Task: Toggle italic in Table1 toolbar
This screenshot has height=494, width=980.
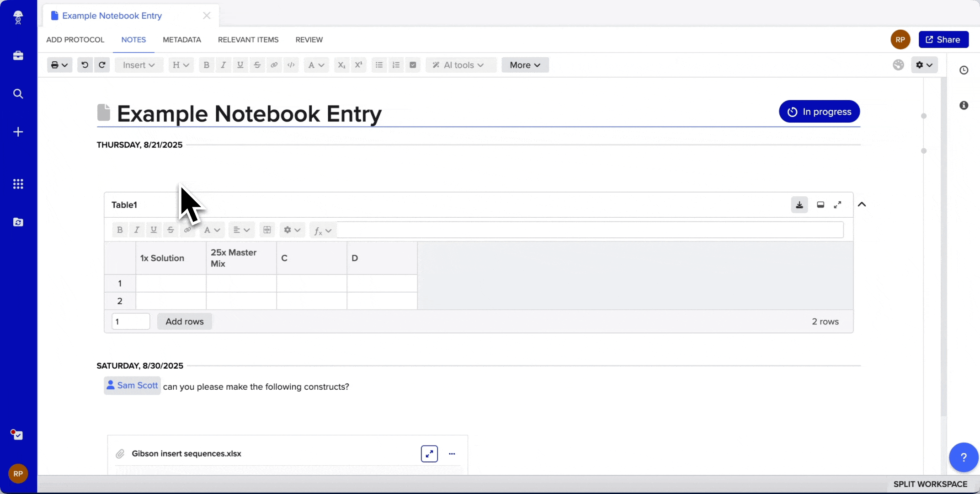Action: coord(137,230)
